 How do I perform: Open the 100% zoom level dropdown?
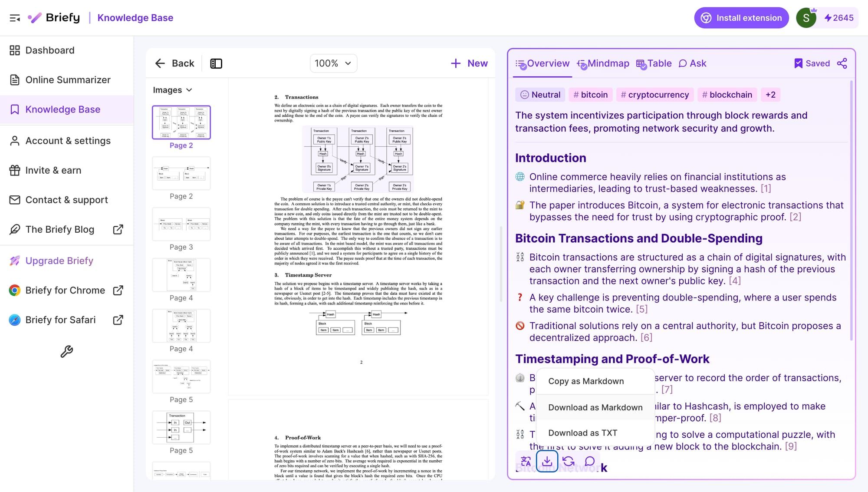[x=333, y=63]
